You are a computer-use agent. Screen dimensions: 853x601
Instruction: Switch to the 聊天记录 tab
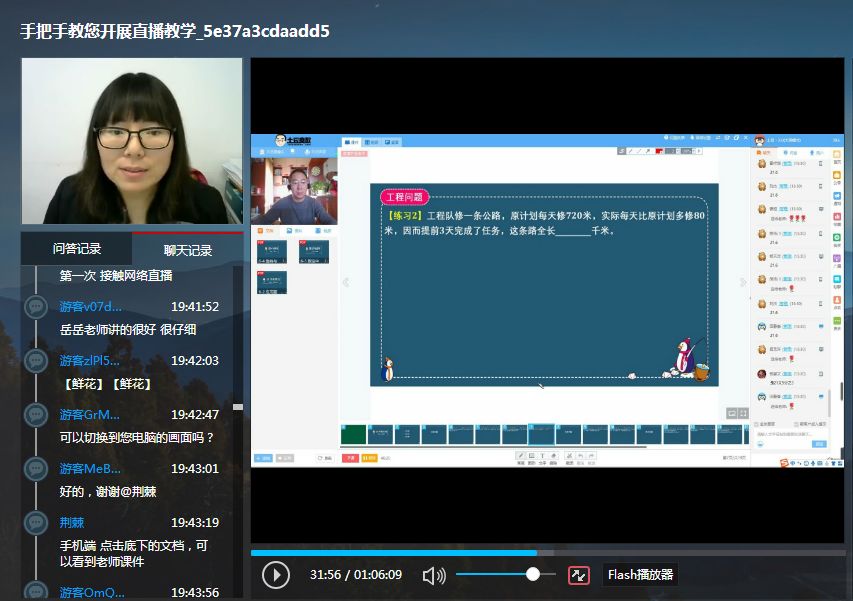[x=187, y=250]
